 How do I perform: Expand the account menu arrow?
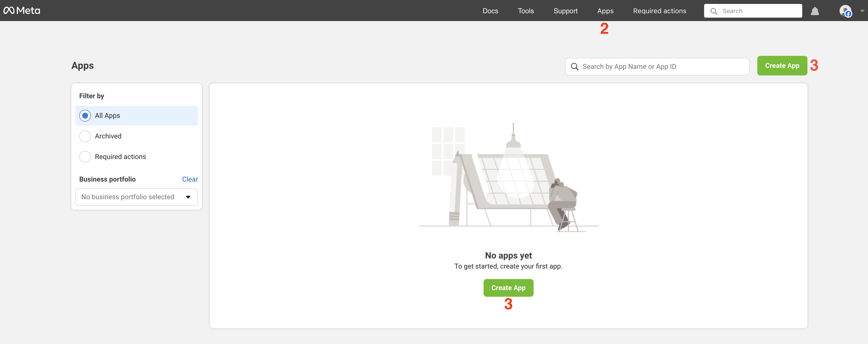click(x=862, y=11)
